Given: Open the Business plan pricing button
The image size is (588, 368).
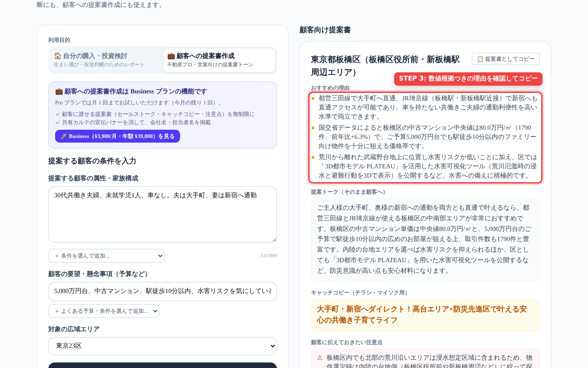Looking at the screenshot, I should tap(117, 136).
